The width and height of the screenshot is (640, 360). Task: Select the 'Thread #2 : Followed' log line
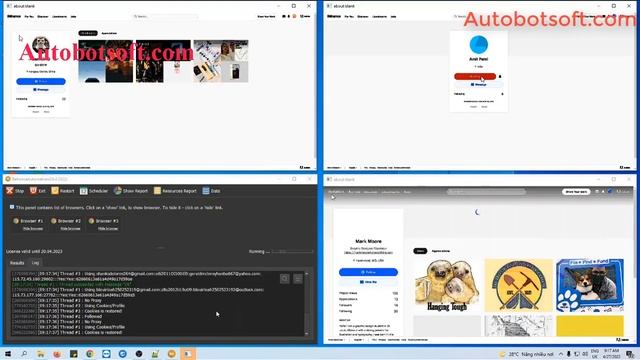(x=57, y=316)
